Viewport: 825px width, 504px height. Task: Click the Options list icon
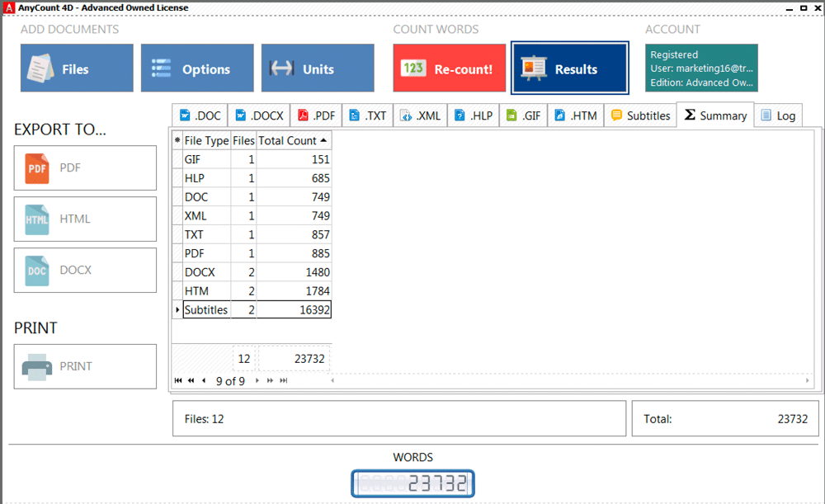click(161, 68)
